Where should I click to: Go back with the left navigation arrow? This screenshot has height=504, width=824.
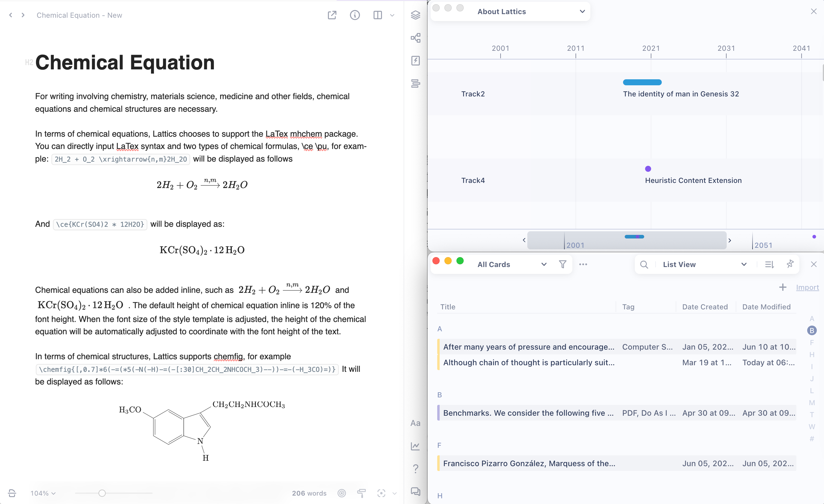click(x=11, y=15)
